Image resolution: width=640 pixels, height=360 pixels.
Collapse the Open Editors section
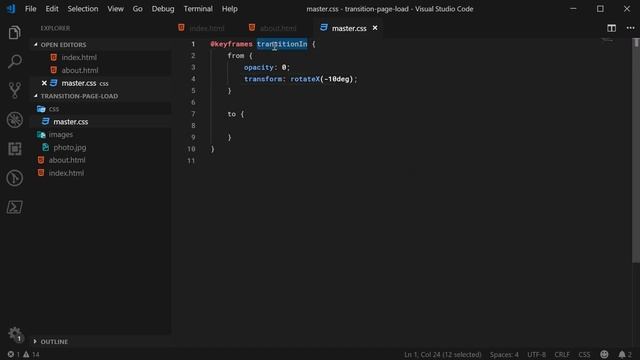63,44
